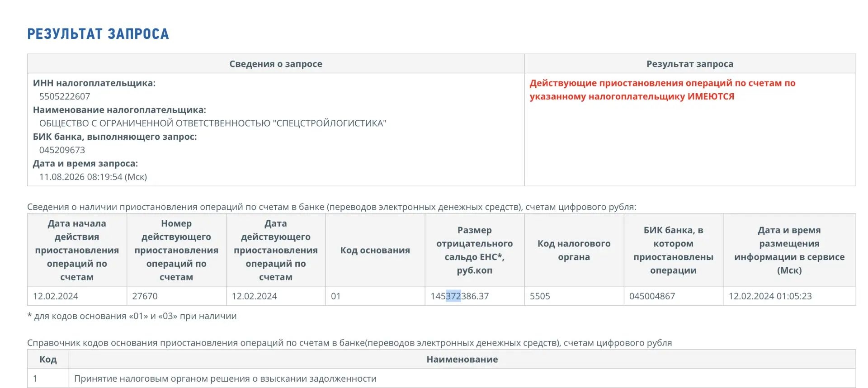868x388 pixels.
Task: Select the column header Результат запроса
Action: tap(690, 64)
